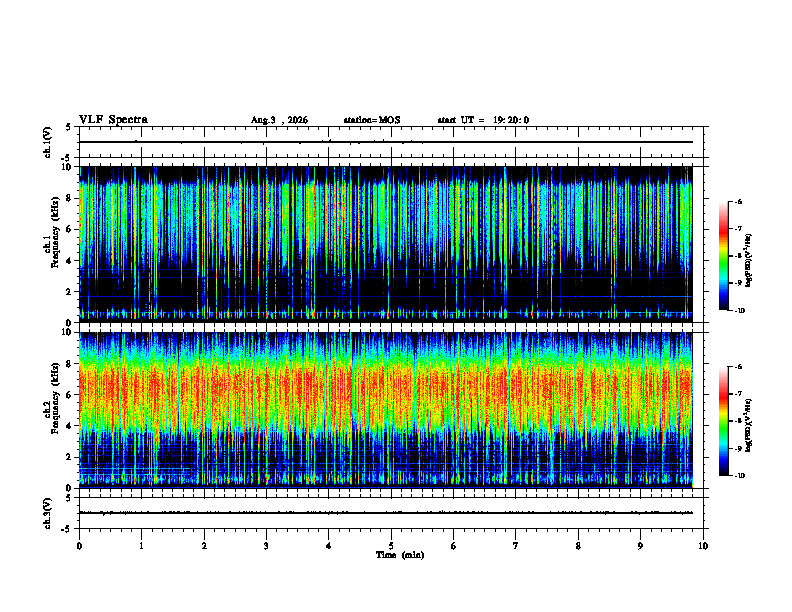Click the 'Time (min)' x-axis label
Viewport: 792px width, 612px height.
tap(400, 555)
